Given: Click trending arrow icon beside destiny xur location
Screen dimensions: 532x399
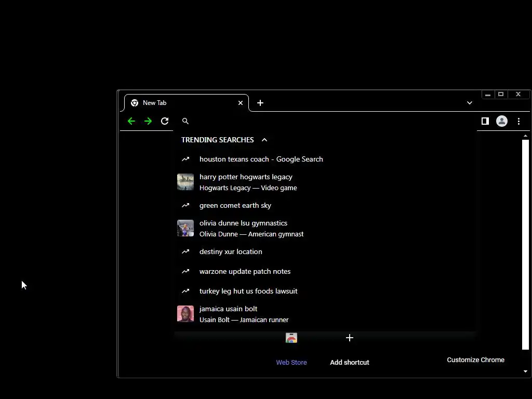Looking at the screenshot, I should (x=185, y=252).
